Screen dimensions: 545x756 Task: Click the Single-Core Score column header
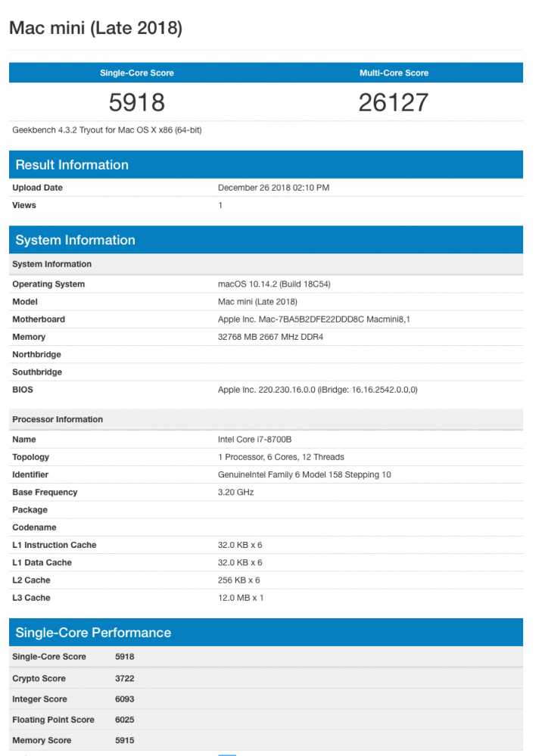[x=137, y=73]
